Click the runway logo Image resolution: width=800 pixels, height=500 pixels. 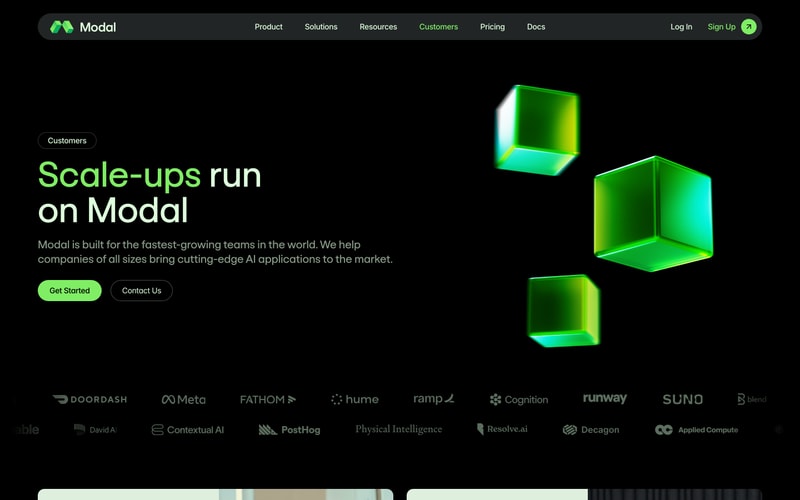pos(605,398)
